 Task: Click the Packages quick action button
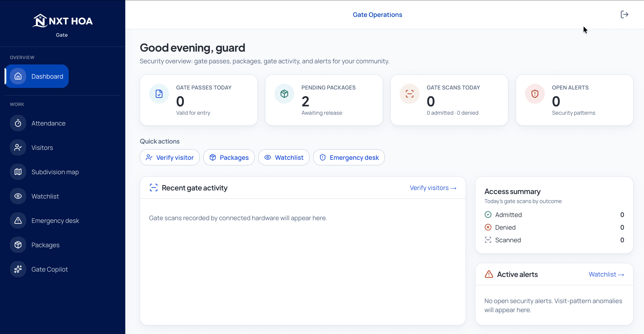point(229,158)
